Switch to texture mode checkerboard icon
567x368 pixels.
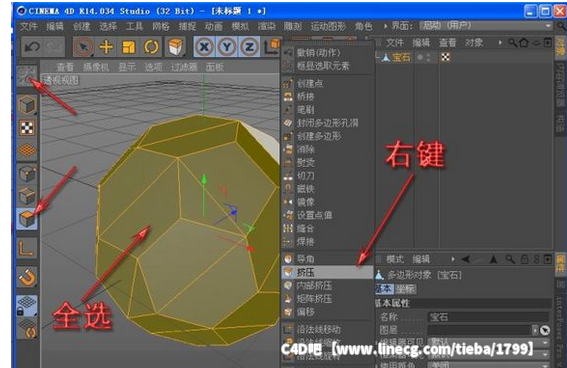27,128
